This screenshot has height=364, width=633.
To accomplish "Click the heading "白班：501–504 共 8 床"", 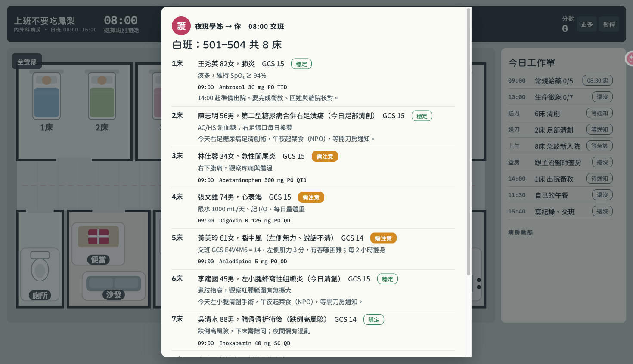I will pos(227,45).
